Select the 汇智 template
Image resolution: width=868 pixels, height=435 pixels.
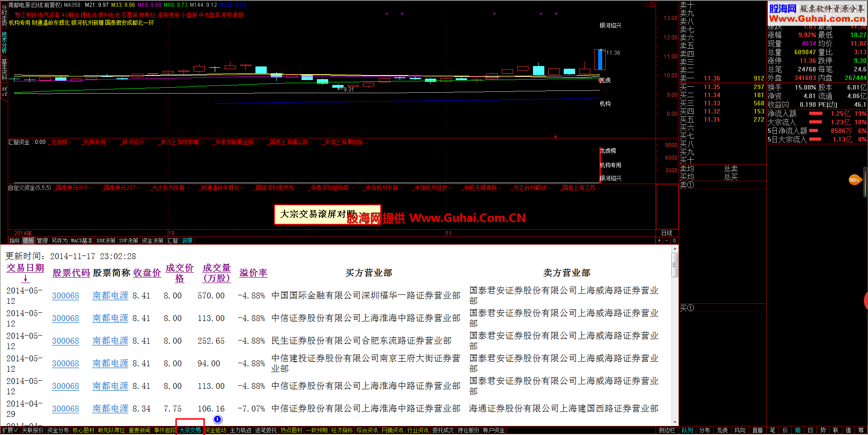[x=172, y=241]
